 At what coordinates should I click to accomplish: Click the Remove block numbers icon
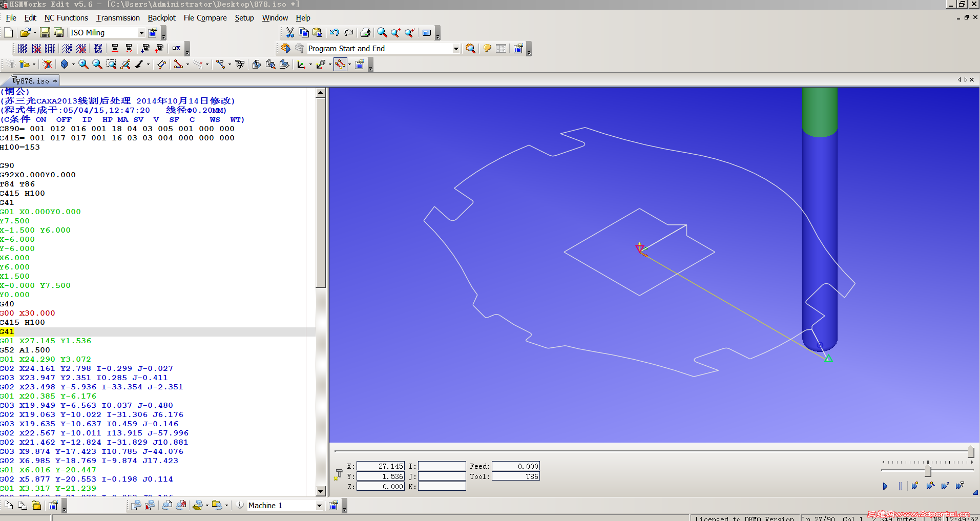click(36, 49)
